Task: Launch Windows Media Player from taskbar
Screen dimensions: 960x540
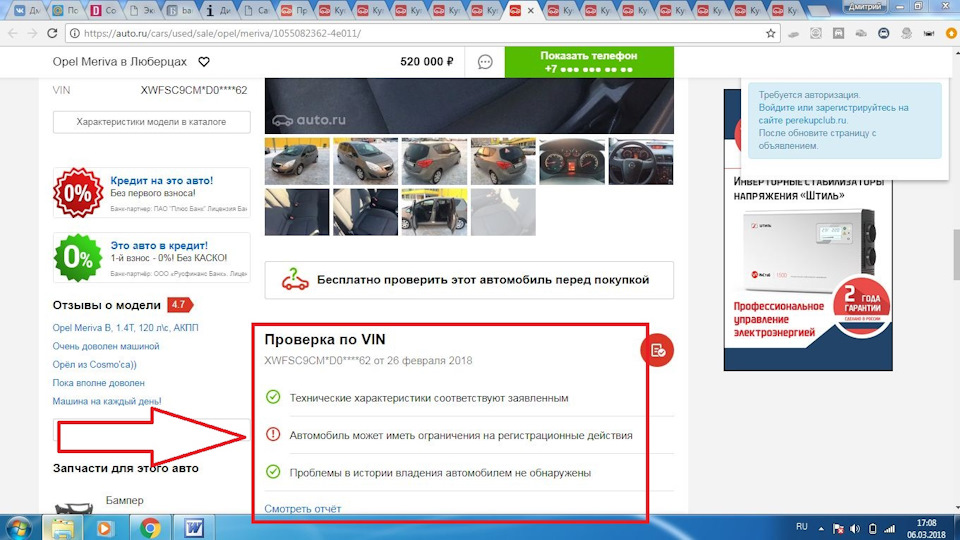Action: [x=105, y=528]
